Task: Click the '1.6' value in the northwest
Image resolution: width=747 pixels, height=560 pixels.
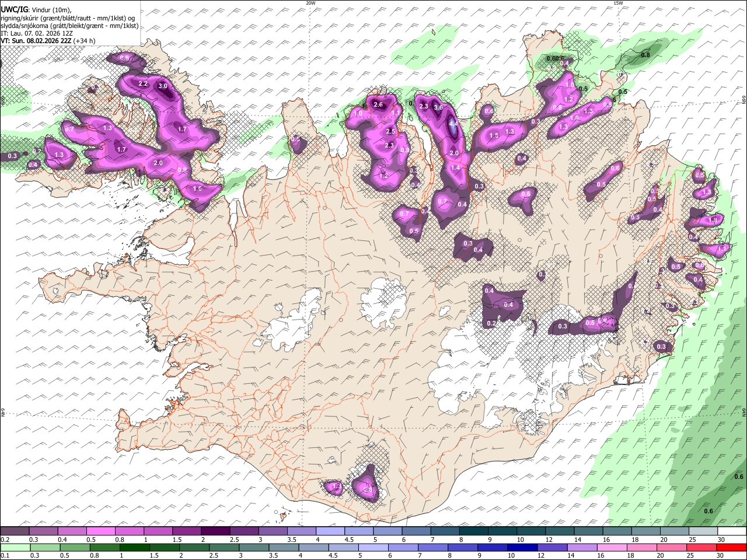Action: click(x=197, y=189)
